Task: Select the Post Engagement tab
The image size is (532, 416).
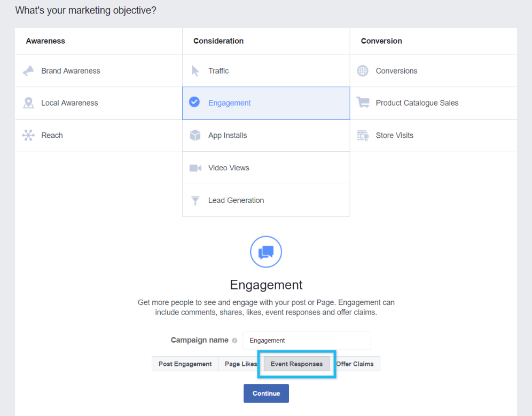Action: (x=185, y=364)
